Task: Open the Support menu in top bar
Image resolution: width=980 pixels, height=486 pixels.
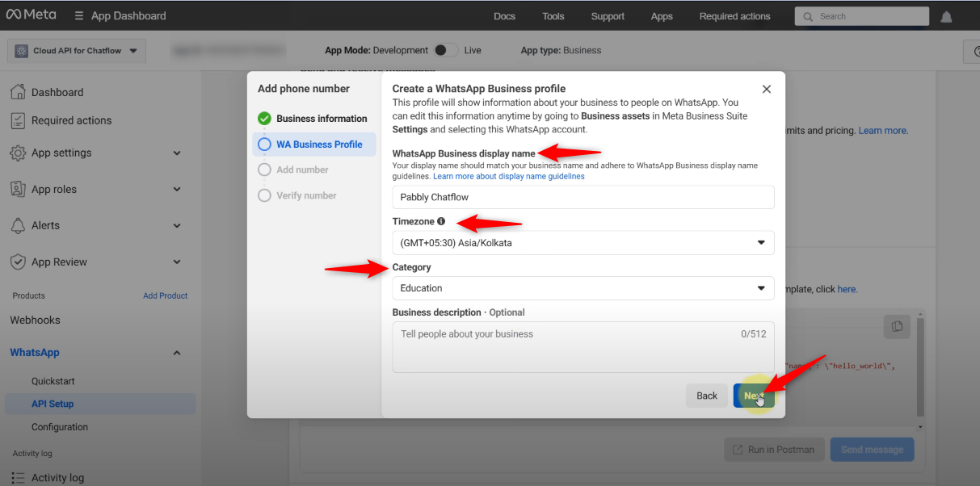Action: pos(608,16)
